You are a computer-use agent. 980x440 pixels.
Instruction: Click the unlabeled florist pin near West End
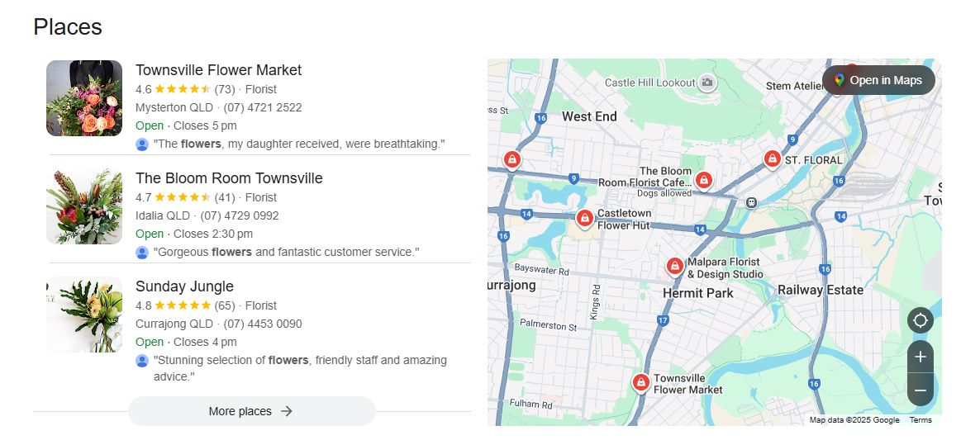click(511, 158)
